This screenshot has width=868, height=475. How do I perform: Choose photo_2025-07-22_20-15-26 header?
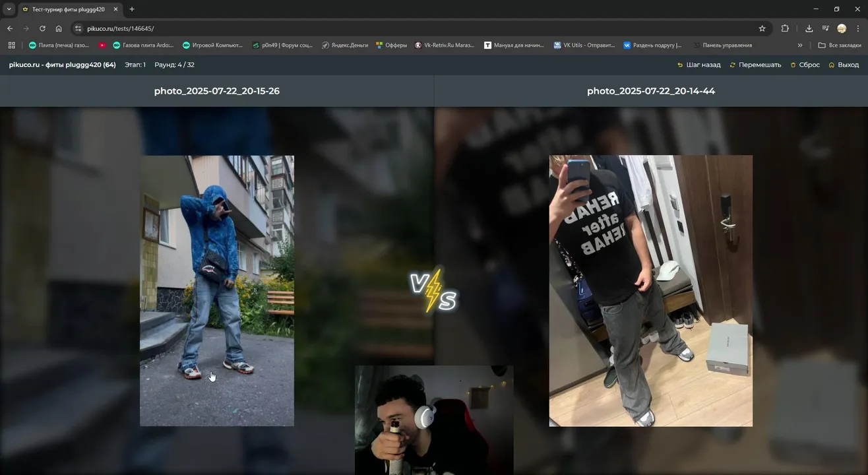click(x=217, y=91)
